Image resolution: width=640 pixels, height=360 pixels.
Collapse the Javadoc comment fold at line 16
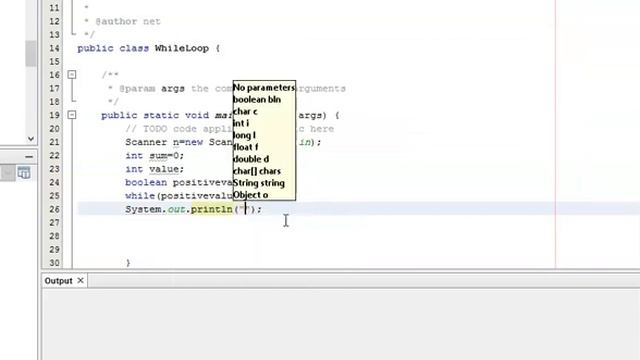(72, 75)
